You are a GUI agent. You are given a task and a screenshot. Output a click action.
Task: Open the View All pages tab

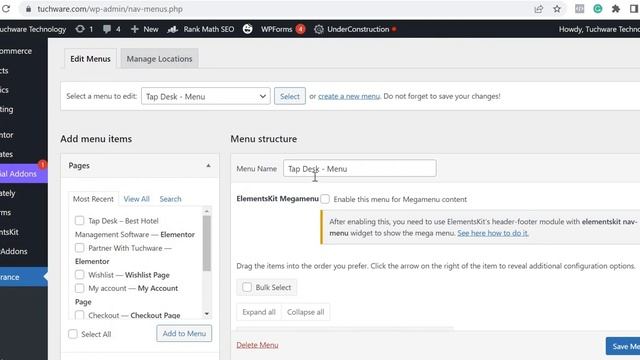[x=136, y=199]
